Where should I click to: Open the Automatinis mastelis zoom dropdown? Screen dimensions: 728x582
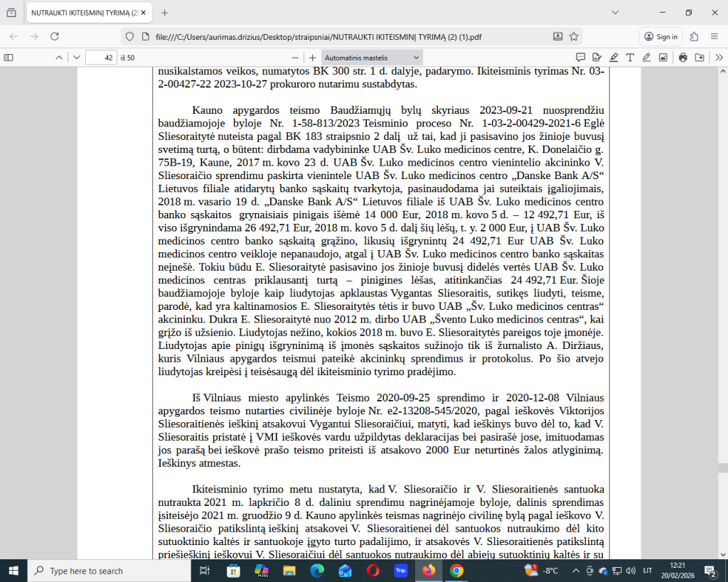tap(372, 58)
